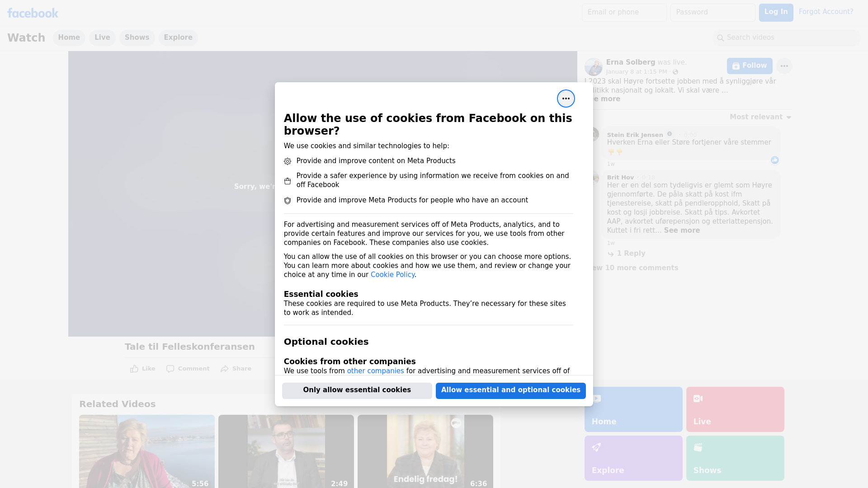Image resolution: width=868 pixels, height=488 pixels.
Task: Click the Search videos box
Action: (x=787, y=38)
